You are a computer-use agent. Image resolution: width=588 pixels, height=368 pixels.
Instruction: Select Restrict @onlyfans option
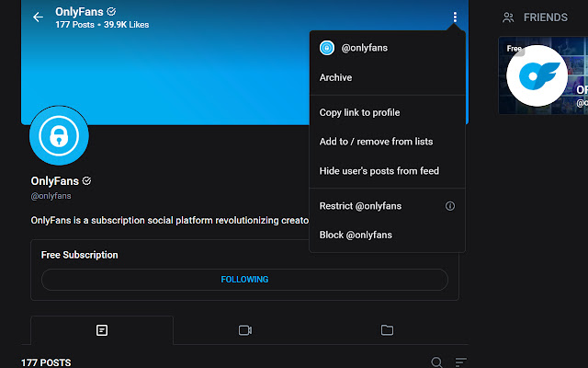(360, 206)
